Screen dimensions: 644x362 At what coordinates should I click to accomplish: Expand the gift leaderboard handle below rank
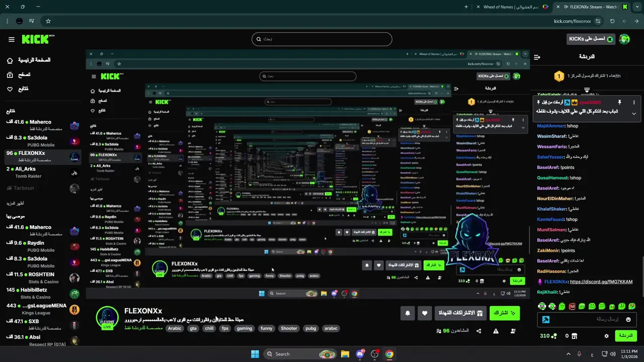[x=587, y=90]
